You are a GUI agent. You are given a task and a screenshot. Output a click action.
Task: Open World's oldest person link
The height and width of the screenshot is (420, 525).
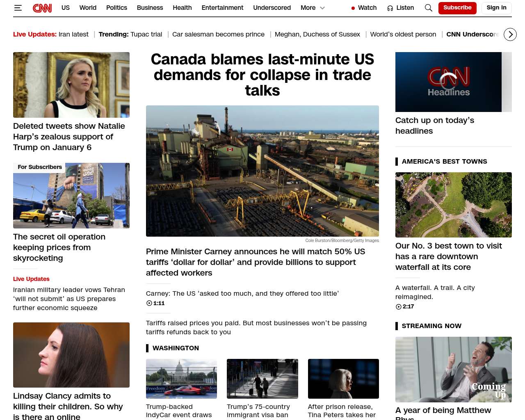click(403, 34)
